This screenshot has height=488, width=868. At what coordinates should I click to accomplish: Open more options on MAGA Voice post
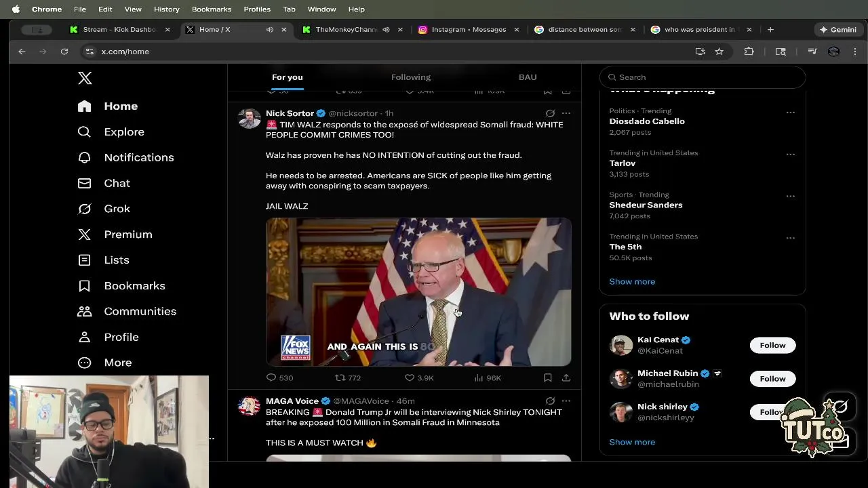566,401
